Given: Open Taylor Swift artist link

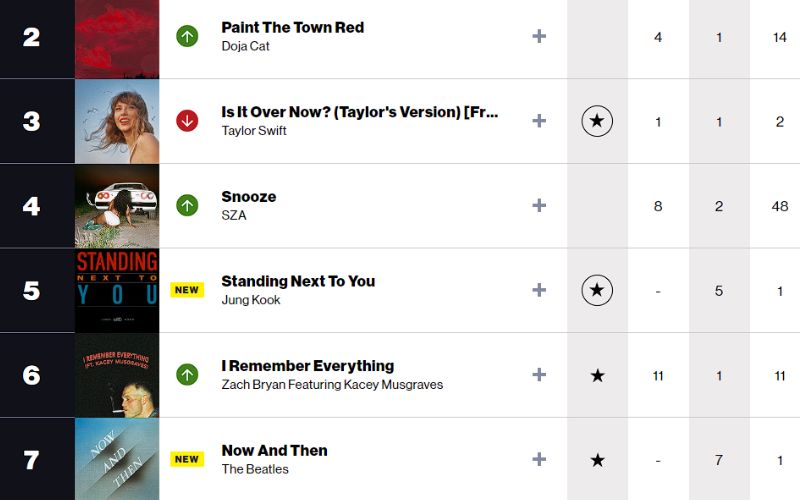Looking at the screenshot, I should [x=254, y=131].
